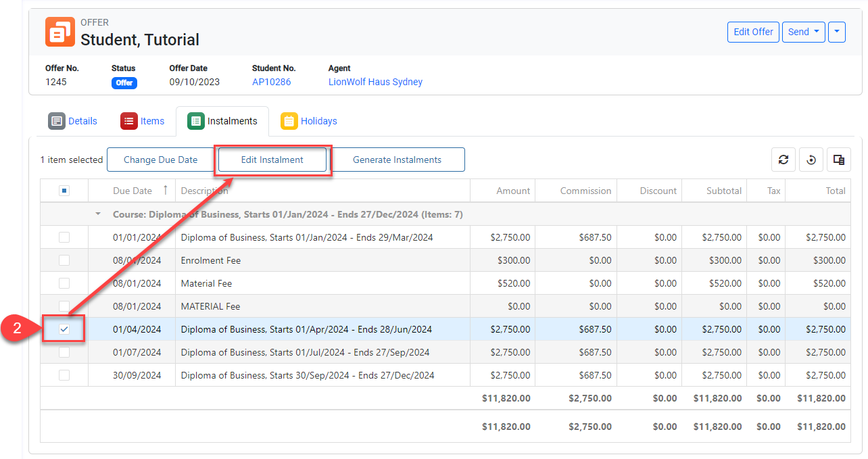Check the Enrolment Fee row checkbox
The image size is (868, 459).
[64, 260]
